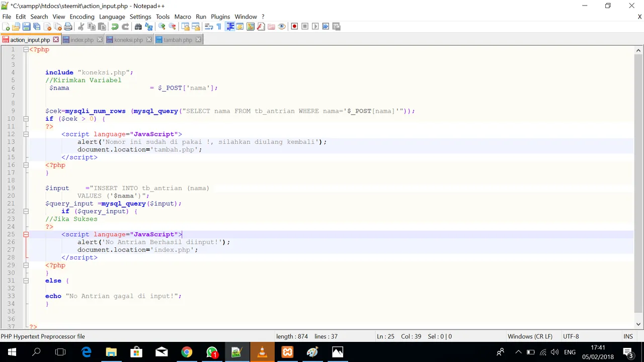Collapse the fold marker at line 1
Image resolution: width=644 pixels, height=362 pixels.
tap(26, 50)
